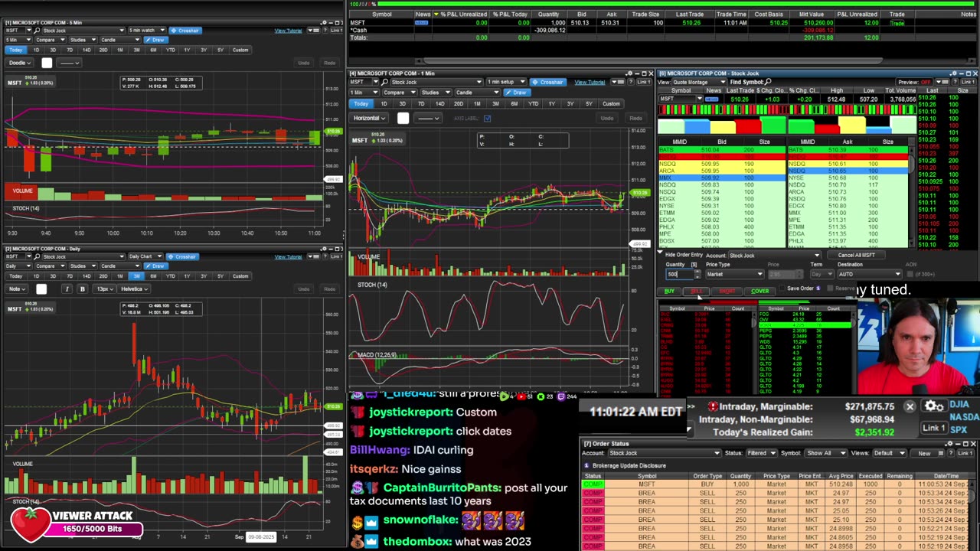Screen dimensions: 980x551
Task: Open View Tutorial link in Daily chart
Action: pyautogui.click(x=288, y=257)
